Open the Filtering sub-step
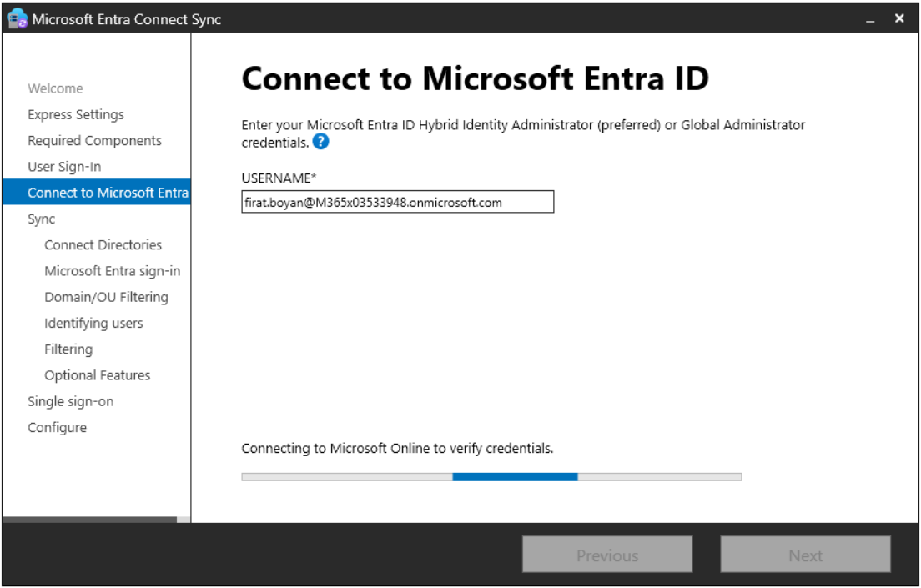Viewport: 921px width, 588px height. coord(68,349)
